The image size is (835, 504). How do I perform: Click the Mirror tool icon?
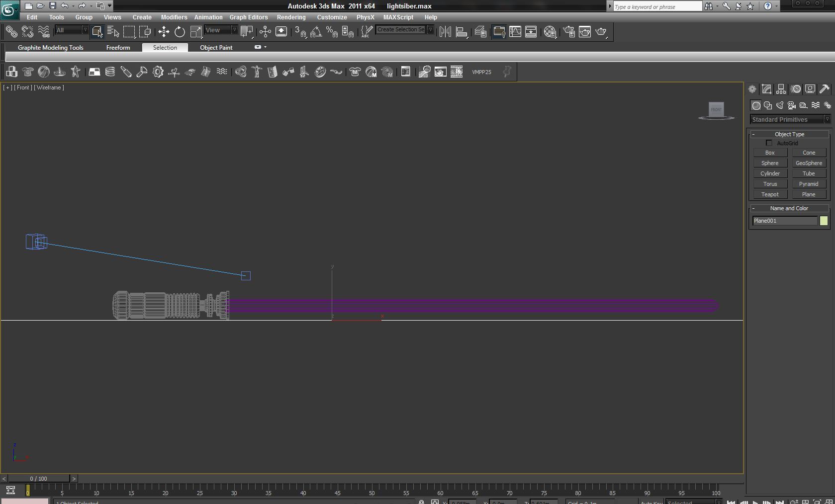(x=445, y=32)
